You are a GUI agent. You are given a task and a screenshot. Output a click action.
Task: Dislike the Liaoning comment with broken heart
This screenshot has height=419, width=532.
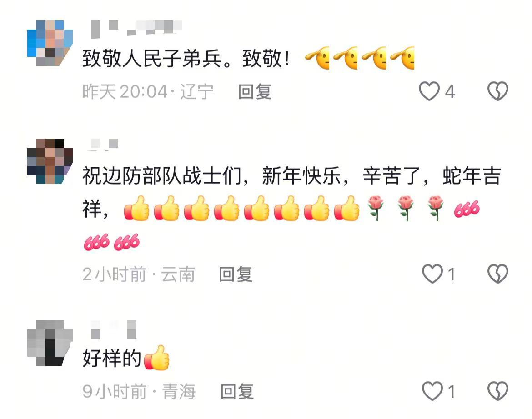pyautogui.click(x=498, y=91)
